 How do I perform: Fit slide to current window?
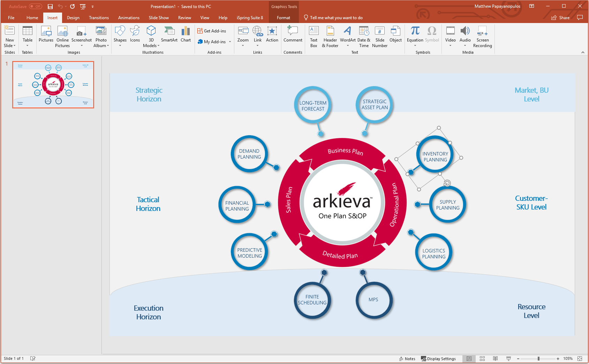coord(580,358)
